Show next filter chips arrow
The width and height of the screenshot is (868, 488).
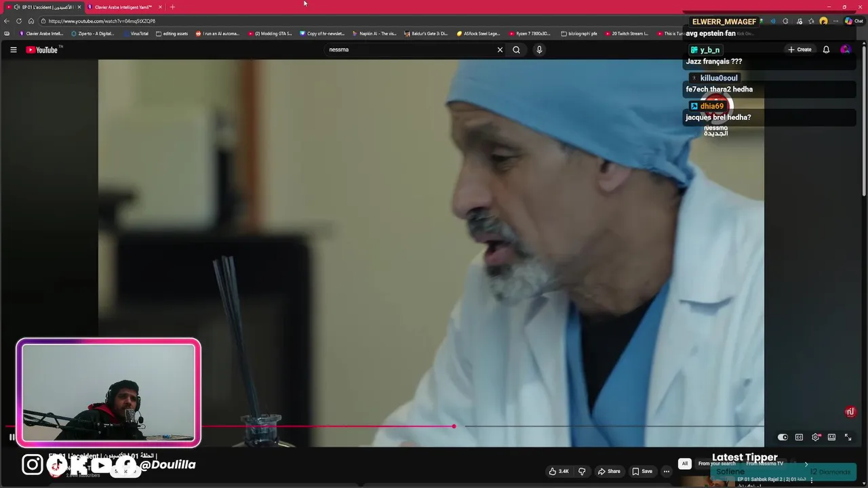point(806,464)
